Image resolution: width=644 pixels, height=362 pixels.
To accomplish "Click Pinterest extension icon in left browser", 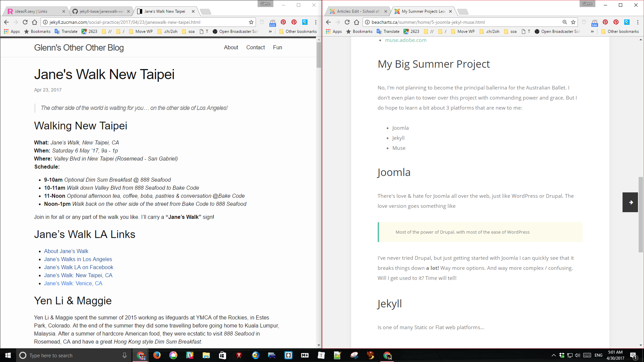I will click(x=283, y=22).
